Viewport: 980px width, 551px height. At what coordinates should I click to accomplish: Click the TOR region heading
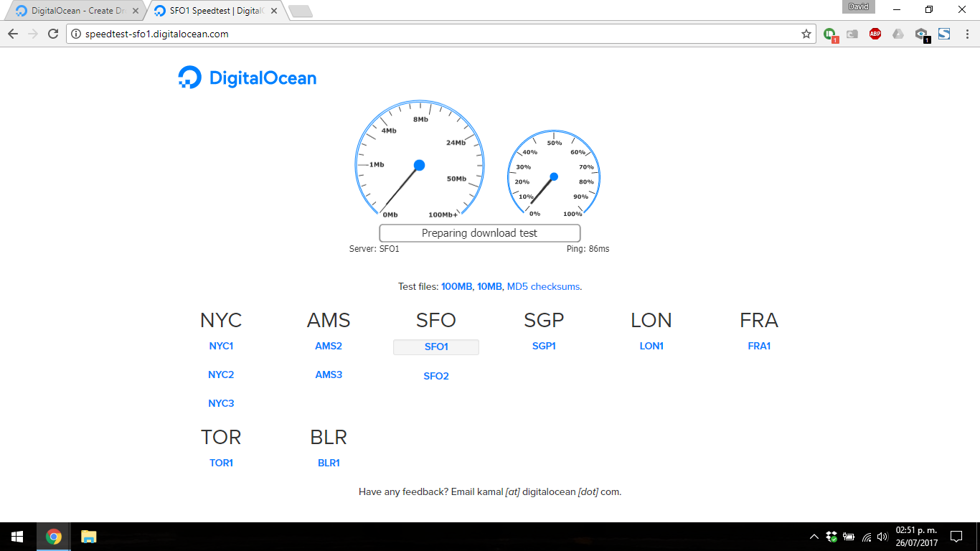click(x=221, y=437)
